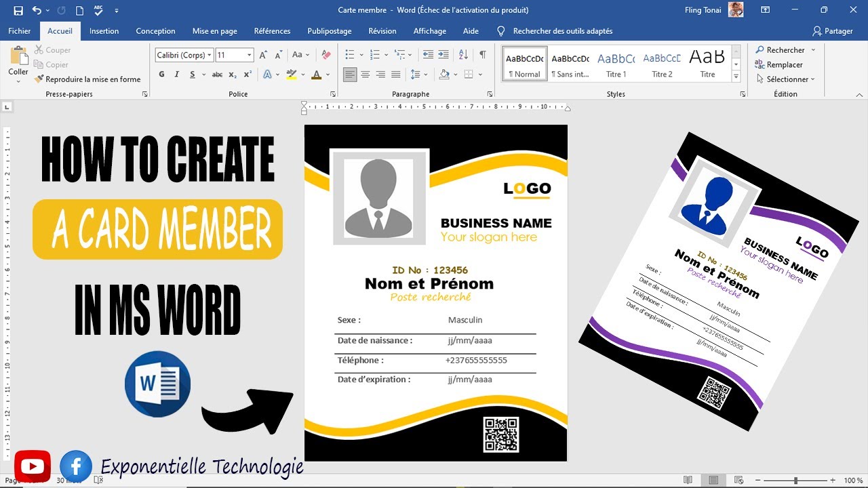Click the profile photo placeholder on ID card
Screen dimensions: 868x488
pyautogui.click(x=378, y=198)
